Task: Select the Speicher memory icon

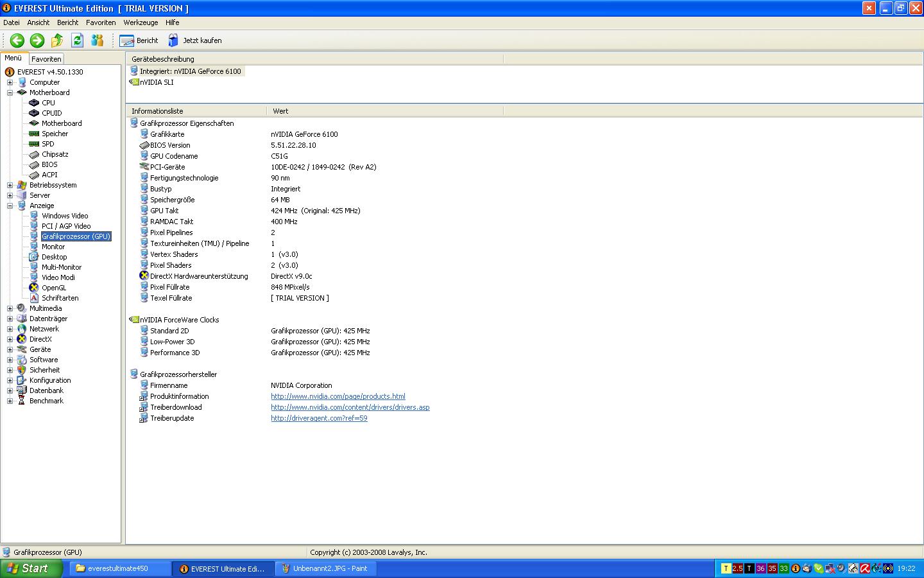Action: [34, 134]
